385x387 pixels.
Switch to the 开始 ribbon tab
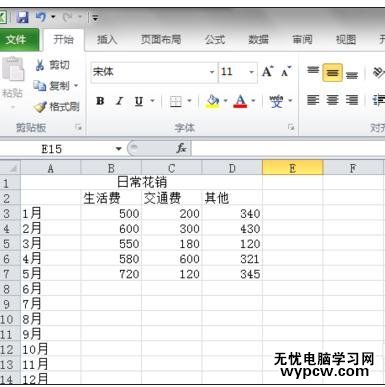63,40
